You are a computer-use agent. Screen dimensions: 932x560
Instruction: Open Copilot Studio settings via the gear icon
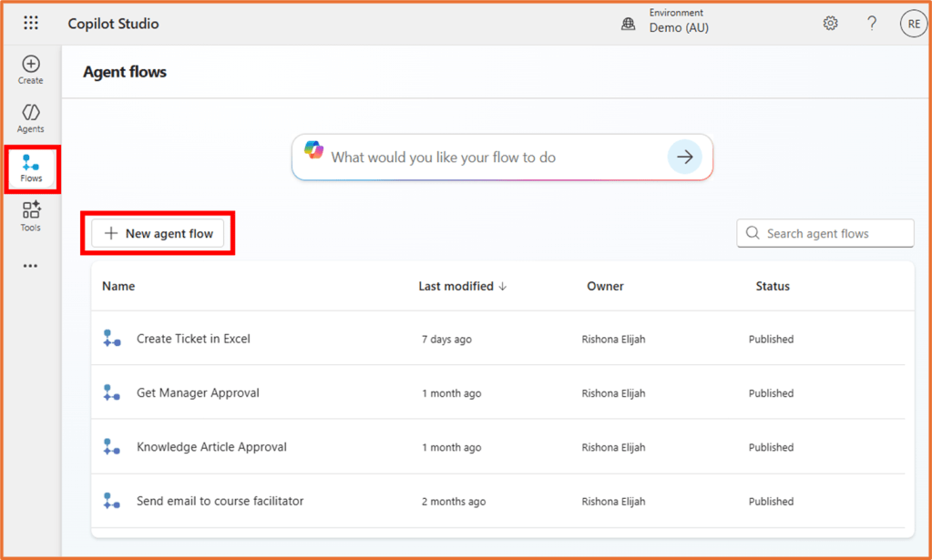(x=830, y=23)
